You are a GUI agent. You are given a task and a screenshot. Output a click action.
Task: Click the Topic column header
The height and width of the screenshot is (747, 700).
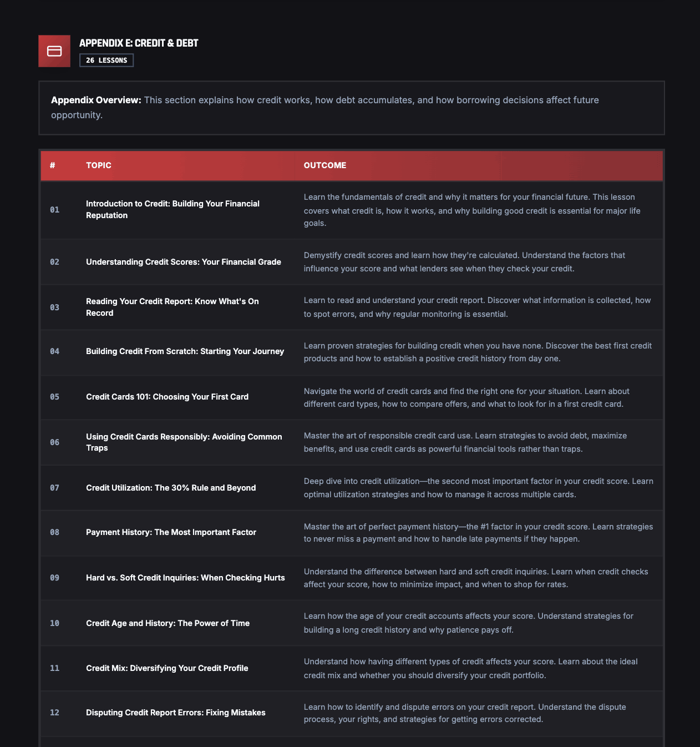99,165
